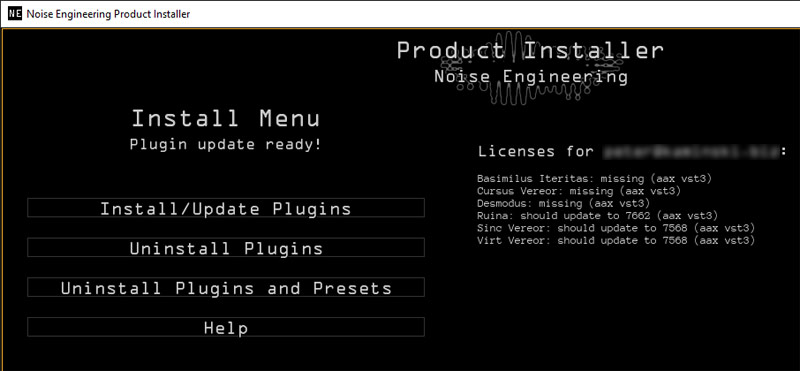The width and height of the screenshot is (800, 371).
Task: Select the Uninstall Plugins button
Action: coord(226,248)
